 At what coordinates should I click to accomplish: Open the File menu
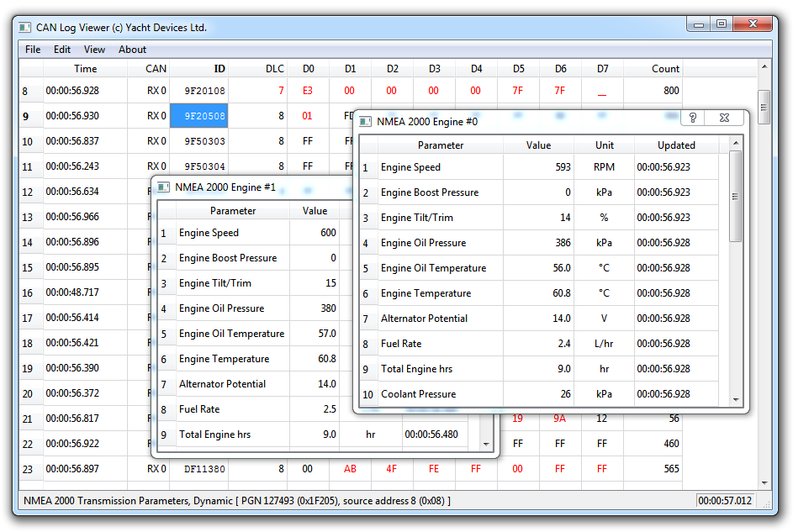[33, 50]
